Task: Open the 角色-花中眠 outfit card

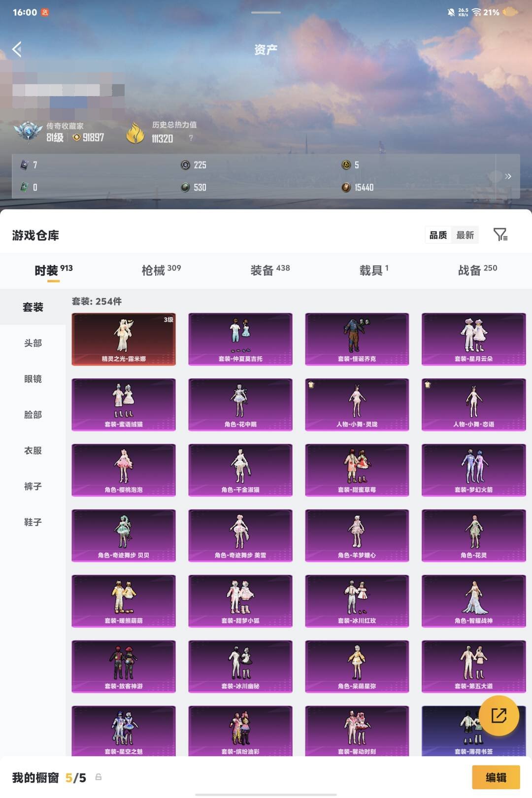Action: 240,405
